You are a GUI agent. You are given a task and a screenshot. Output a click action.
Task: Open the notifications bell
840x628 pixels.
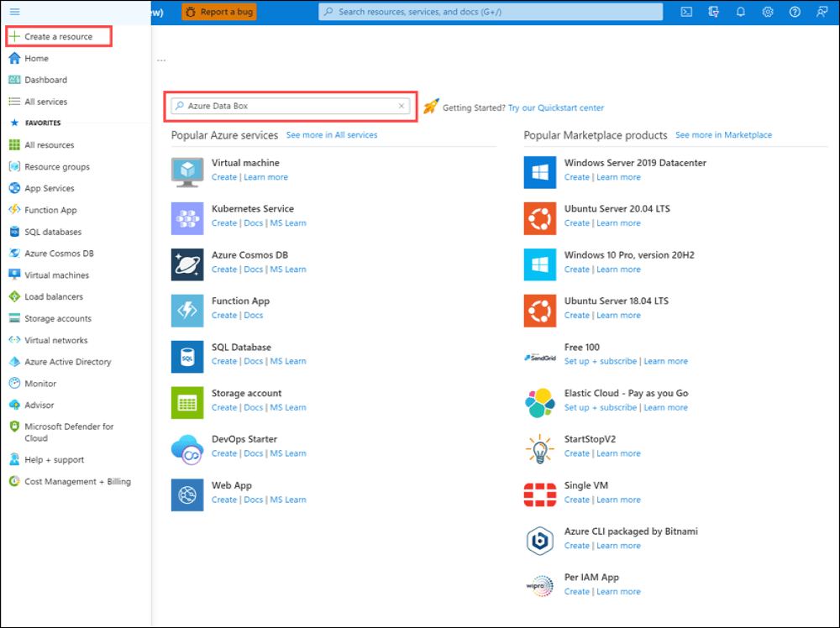[740, 11]
